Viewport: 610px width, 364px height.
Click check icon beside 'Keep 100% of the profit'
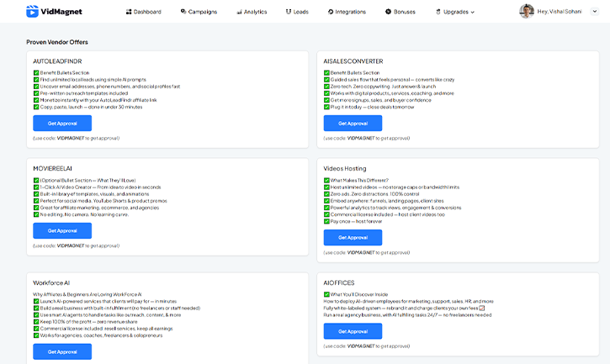(x=36, y=322)
